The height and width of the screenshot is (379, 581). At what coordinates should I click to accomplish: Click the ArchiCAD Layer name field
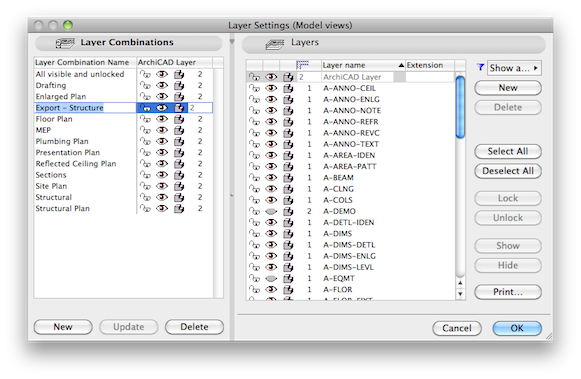pyautogui.click(x=357, y=77)
